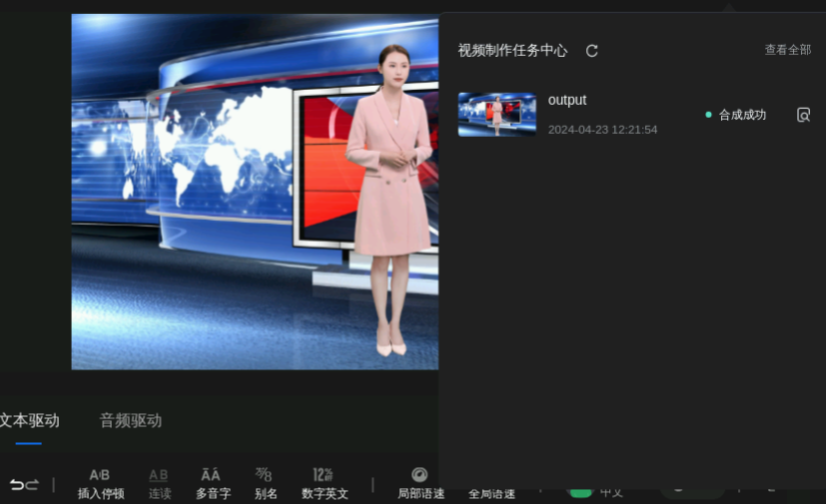Click the 合成成功 status label
This screenshot has width=826, height=504.
(741, 115)
